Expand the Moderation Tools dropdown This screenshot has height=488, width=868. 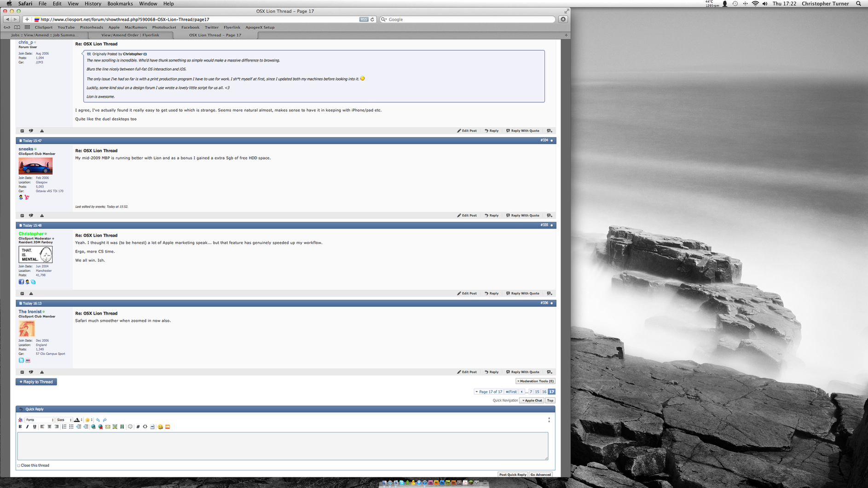coord(535,381)
